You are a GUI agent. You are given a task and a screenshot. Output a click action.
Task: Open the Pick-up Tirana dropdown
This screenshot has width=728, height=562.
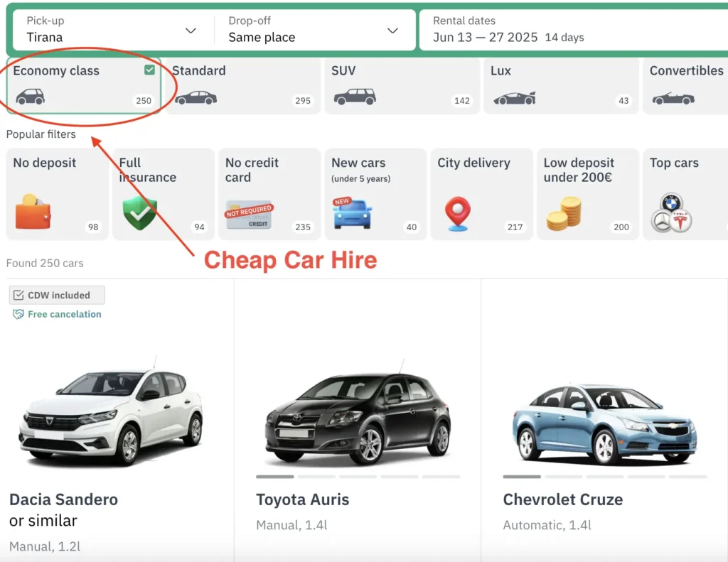[x=112, y=30]
